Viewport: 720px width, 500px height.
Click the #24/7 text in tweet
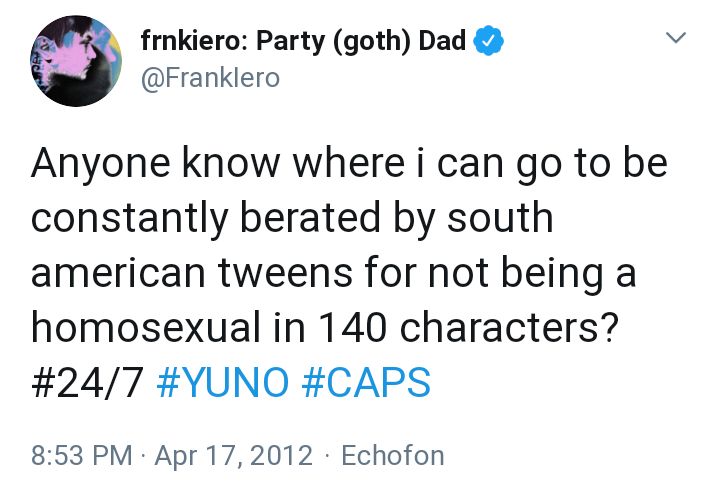[87, 382]
